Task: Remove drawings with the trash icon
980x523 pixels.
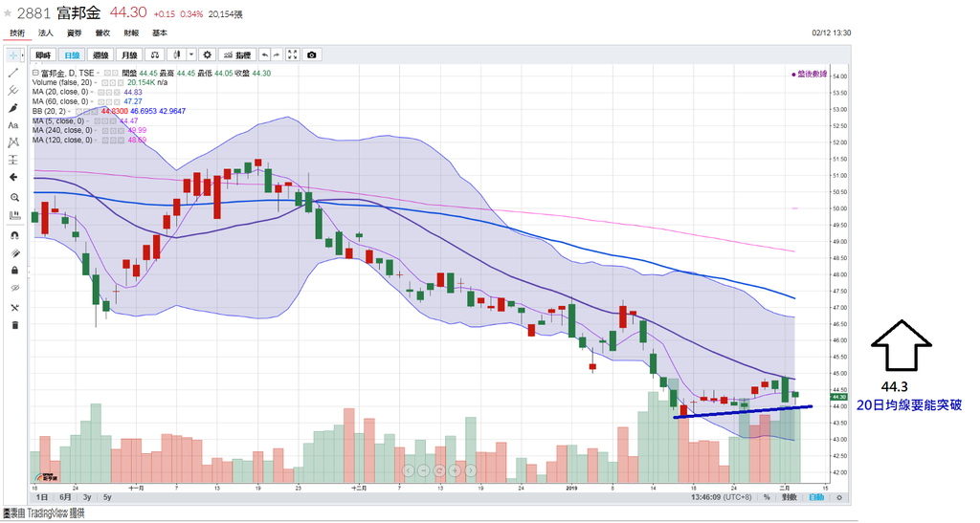Action: coord(14,325)
